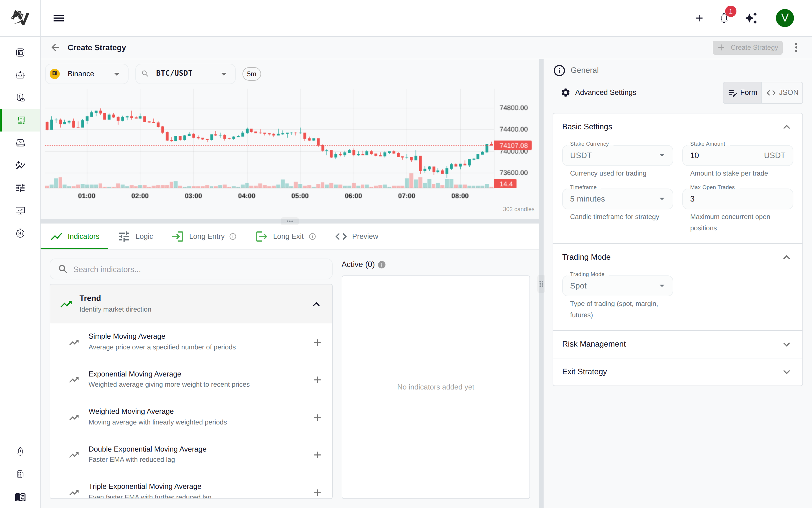This screenshot has height=508, width=812.
Task: Click the Stake Amount input field
Action: coord(738,155)
